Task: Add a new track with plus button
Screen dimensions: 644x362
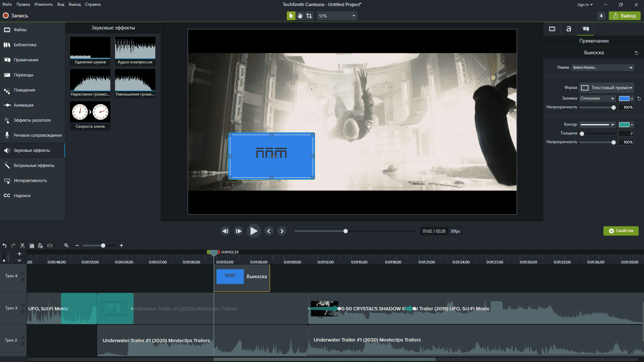Action: [19, 254]
